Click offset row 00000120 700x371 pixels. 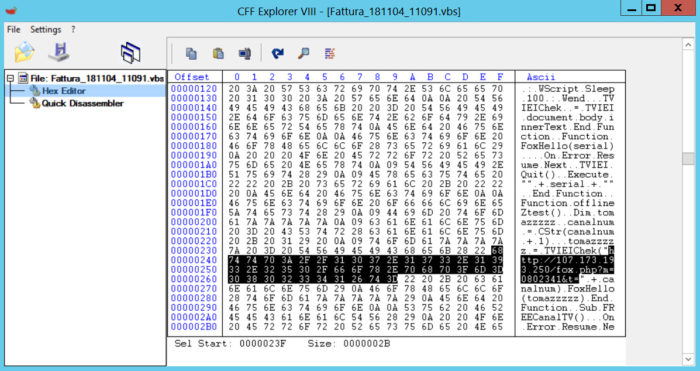coord(194,89)
